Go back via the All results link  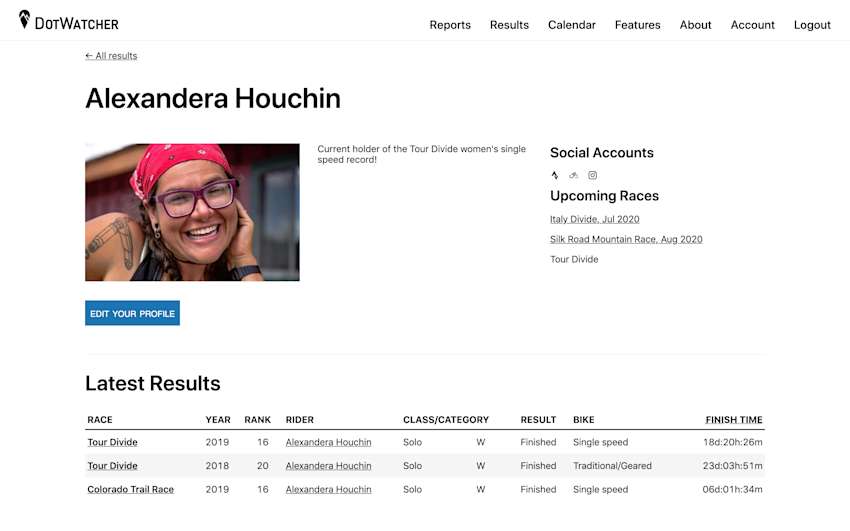click(111, 56)
